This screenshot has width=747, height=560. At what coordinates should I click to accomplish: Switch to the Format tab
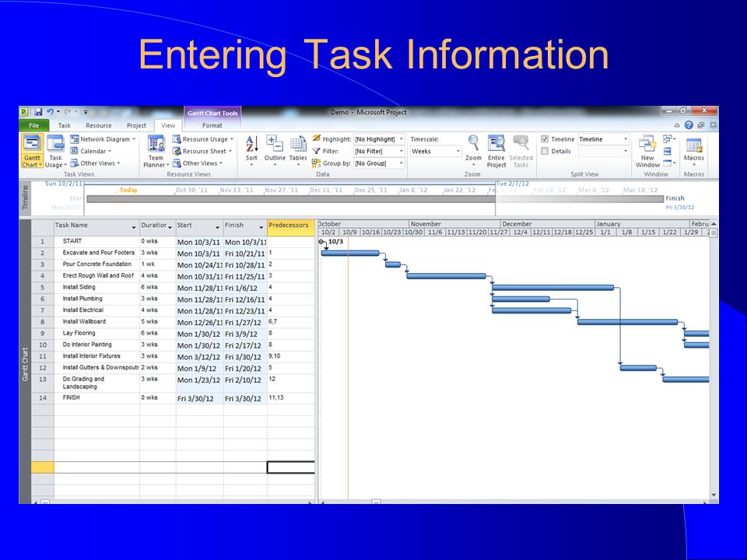click(212, 125)
